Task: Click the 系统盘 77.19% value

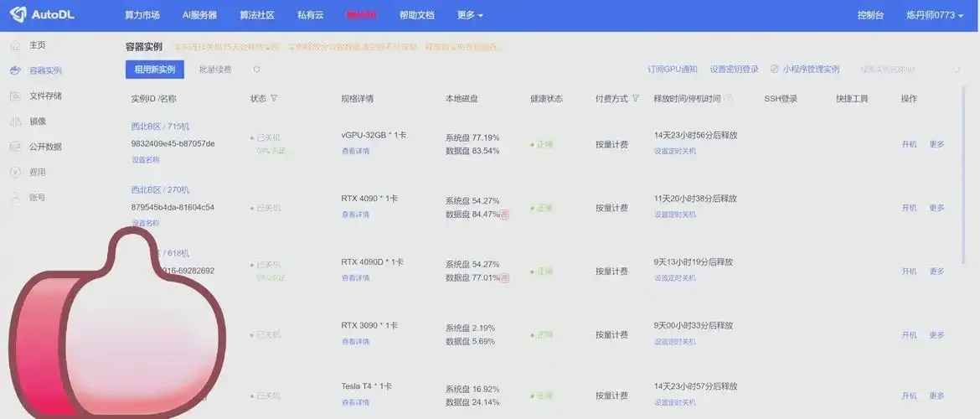Action: (x=472, y=137)
